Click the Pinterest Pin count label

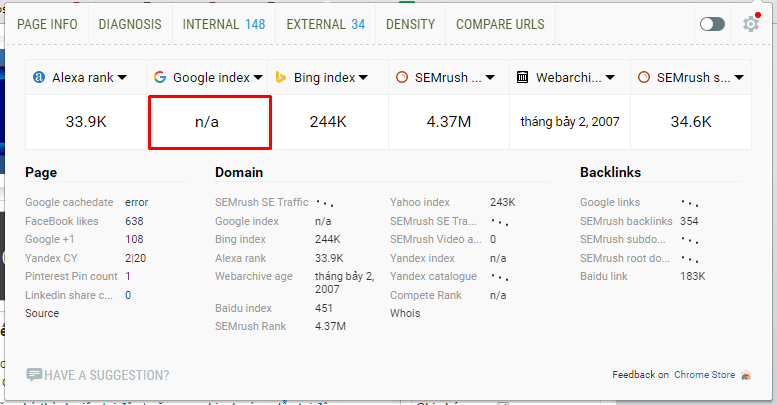(71, 276)
